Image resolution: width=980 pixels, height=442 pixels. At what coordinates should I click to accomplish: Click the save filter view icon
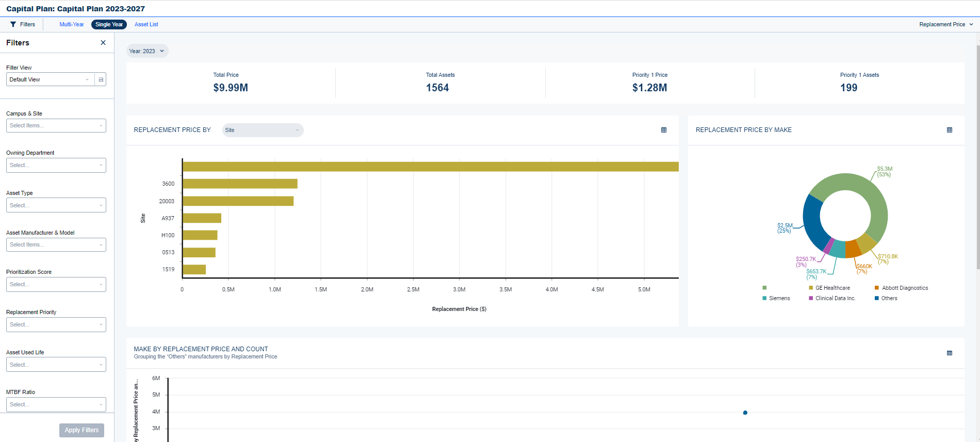[101, 79]
